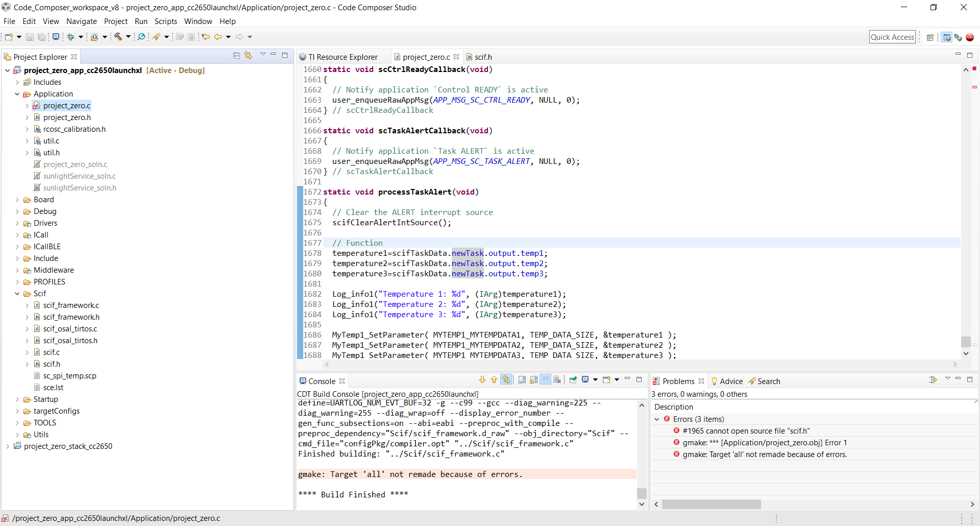Click the flash/load folder toolbar icon
This screenshot has height=526, width=980.
point(94,37)
